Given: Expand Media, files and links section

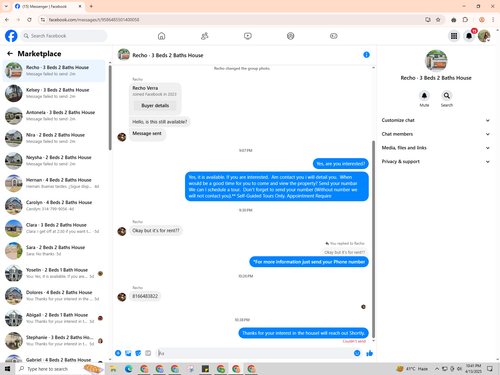Looking at the screenshot, I should pos(436,148).
